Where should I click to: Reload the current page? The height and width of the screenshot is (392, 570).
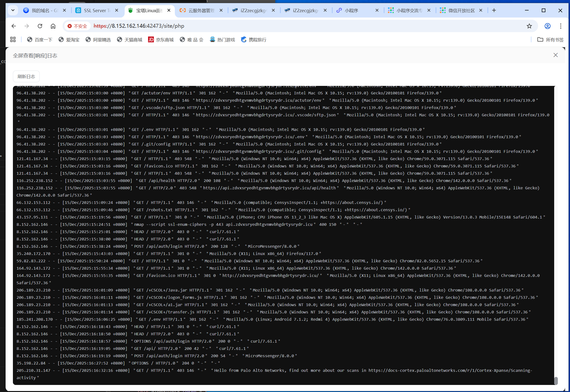click(x=40, y=26)
